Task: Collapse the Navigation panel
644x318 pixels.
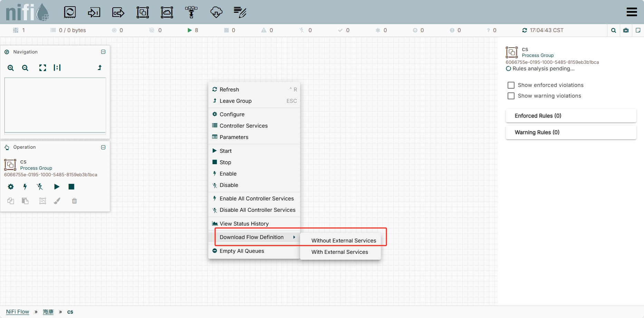Action: click(103, 52)
